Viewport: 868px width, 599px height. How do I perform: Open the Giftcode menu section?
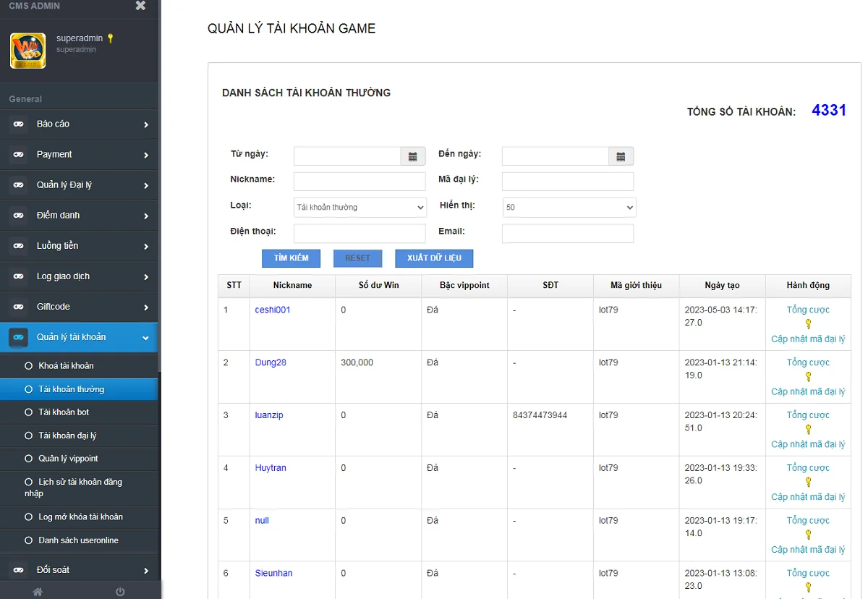[79, 307]
